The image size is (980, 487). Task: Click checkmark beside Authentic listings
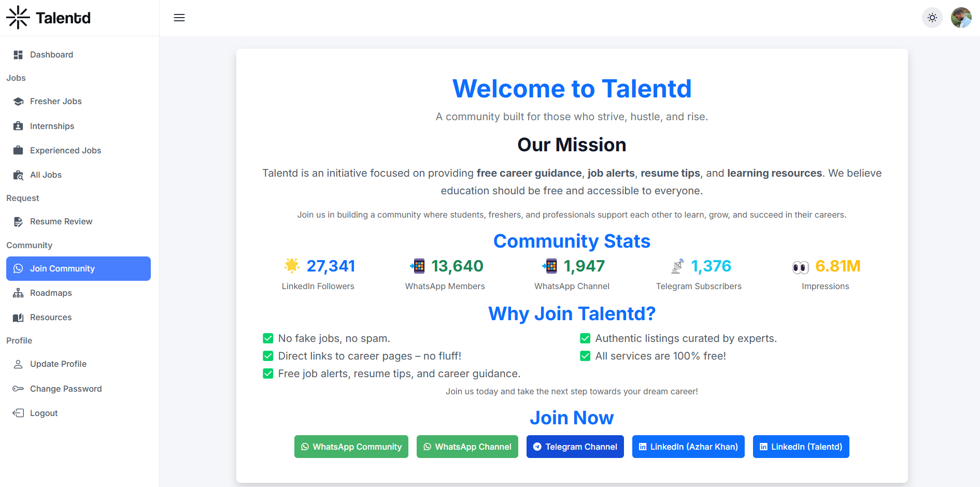point(585,338)
